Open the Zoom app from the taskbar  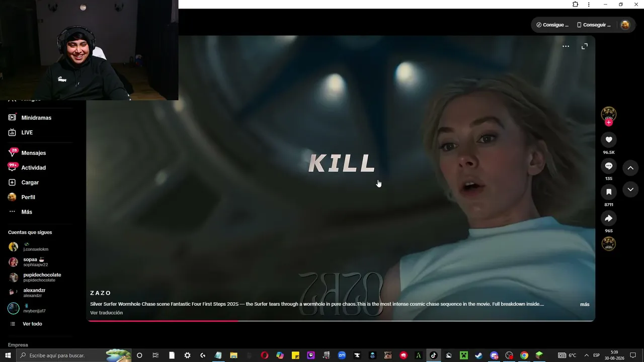[342, 355]
